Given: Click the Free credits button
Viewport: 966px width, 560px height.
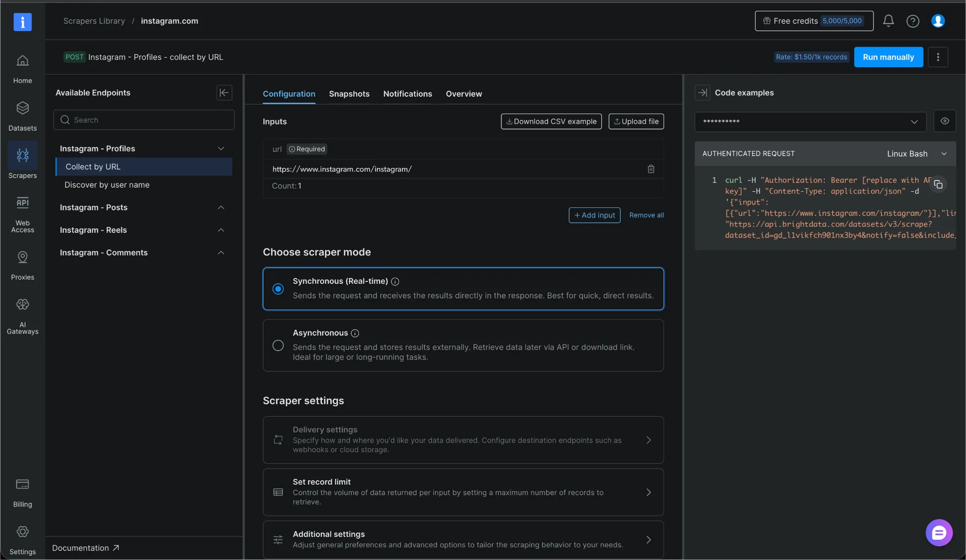Looking at the screenshot, I should pyautogui.click(x=814, y=21).
